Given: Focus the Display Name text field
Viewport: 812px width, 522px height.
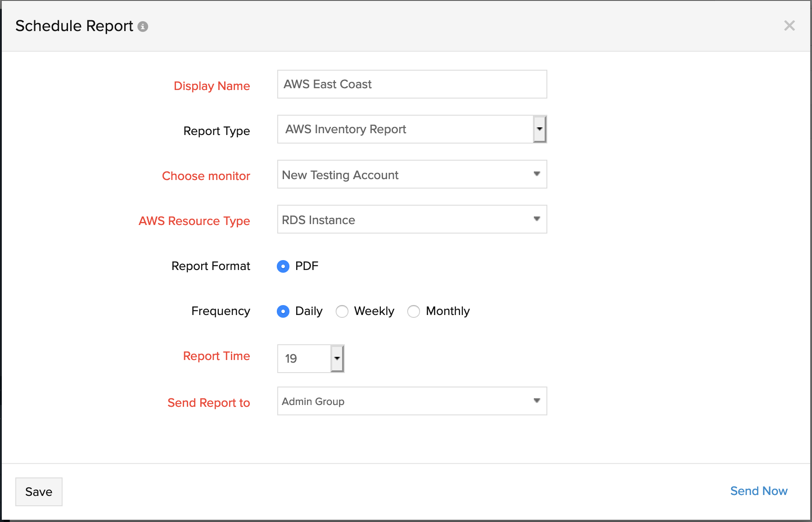Looking at the screenshot, I should click(x=412, y=84).
